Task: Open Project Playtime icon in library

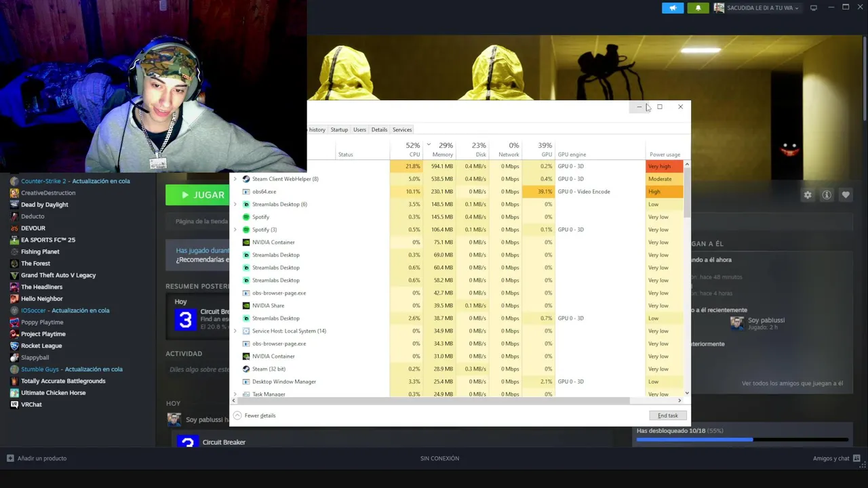Action: [14, 333]
